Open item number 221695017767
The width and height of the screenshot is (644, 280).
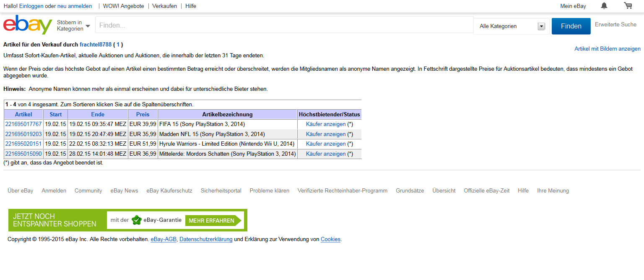pyautogui.click(x=23, y=124)
